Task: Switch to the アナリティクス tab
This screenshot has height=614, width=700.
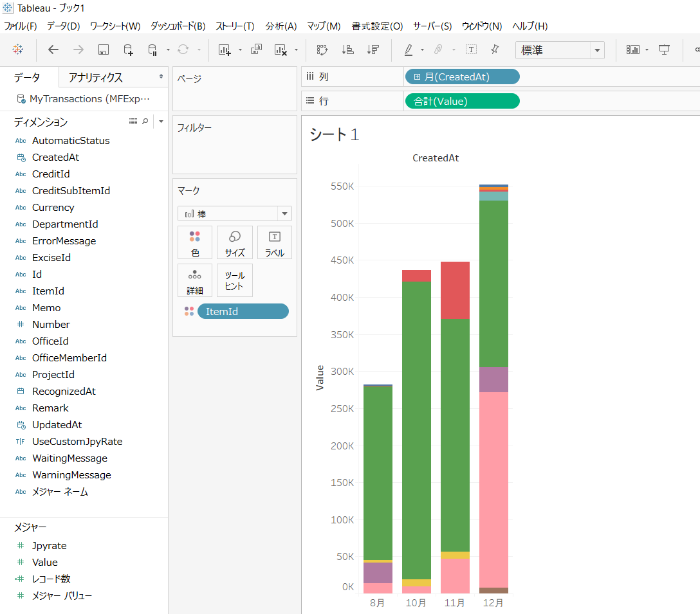Action: [x=95, y=78]
